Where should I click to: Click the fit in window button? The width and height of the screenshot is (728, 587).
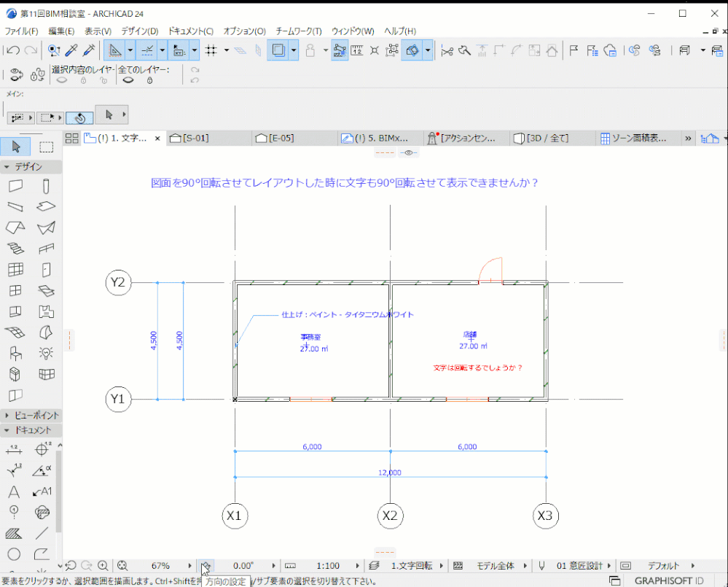(x=122, y=566)
